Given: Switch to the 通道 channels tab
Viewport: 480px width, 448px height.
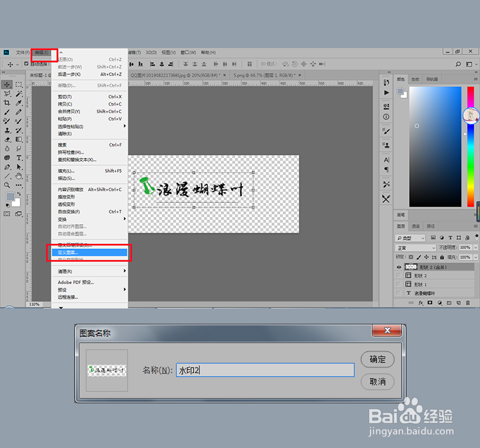Looking at the screenshot, I should [415, 227].
